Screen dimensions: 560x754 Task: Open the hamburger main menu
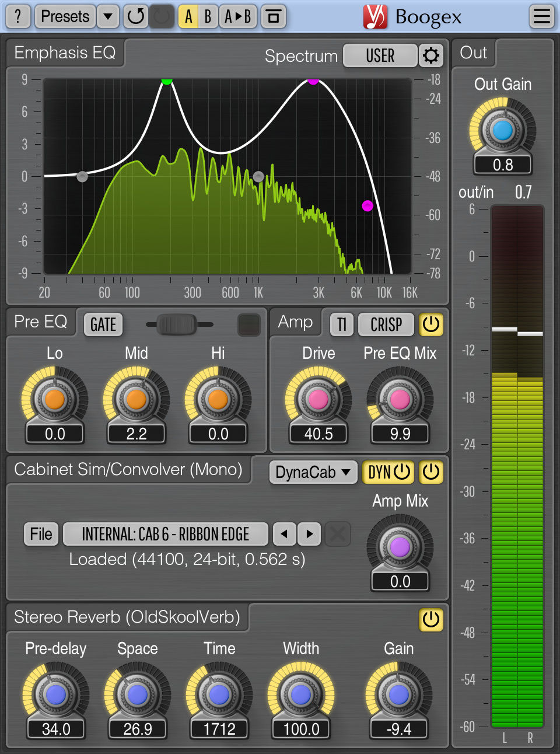542,16
